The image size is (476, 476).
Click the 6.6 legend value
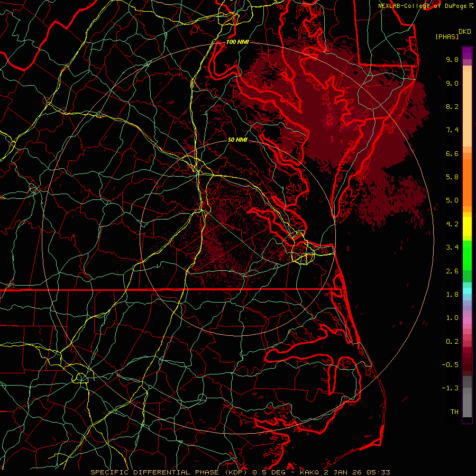pos(452,153)
